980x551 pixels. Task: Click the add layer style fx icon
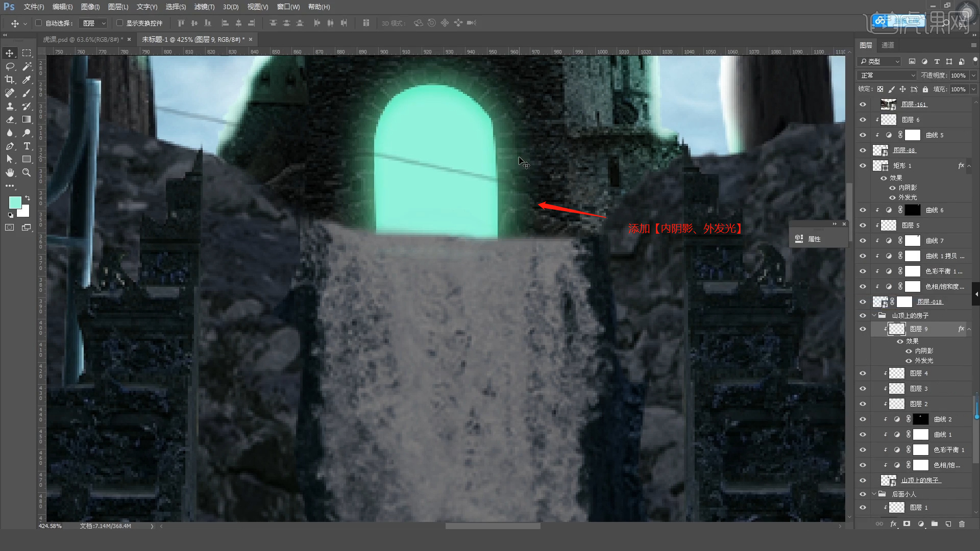click(893, 524)
